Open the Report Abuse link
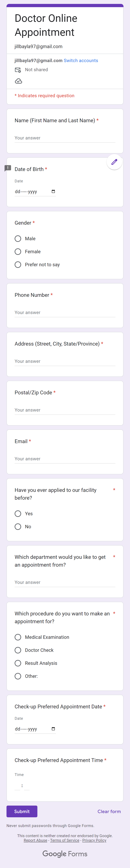This screenshot has height=868, width=130. [x=35, y=840]
